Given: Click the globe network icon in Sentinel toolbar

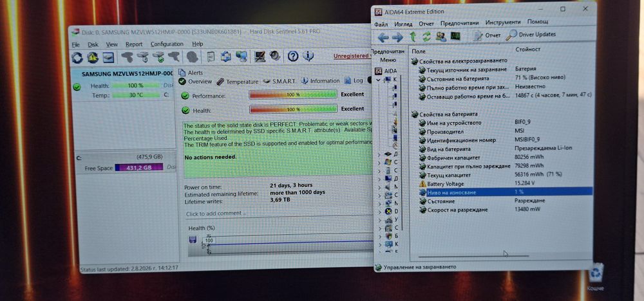Looking at the screenshot, I should point(242,57).
